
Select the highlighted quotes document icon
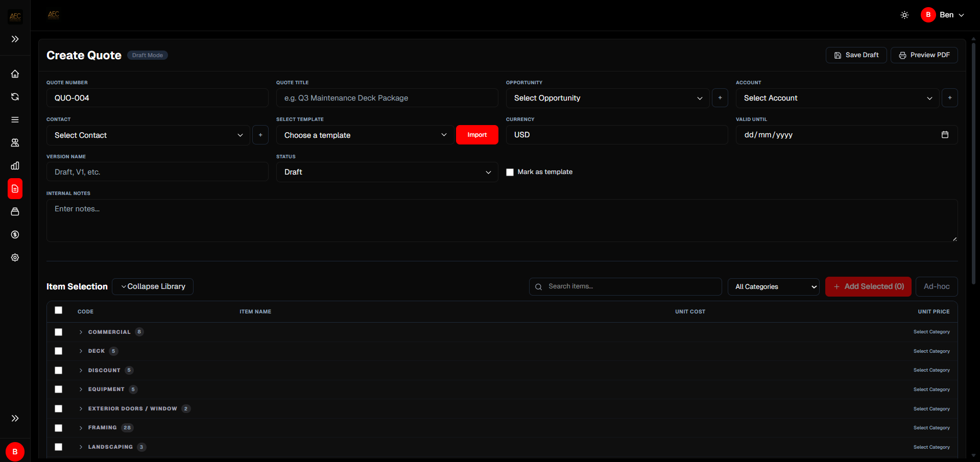tap(15, 189)
